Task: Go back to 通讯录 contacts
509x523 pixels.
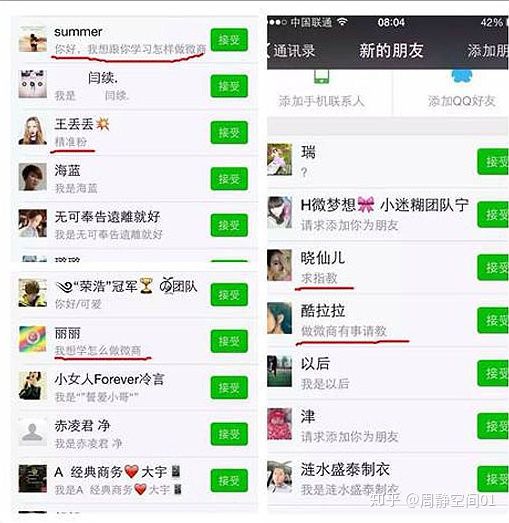Action: click(290, 51)
